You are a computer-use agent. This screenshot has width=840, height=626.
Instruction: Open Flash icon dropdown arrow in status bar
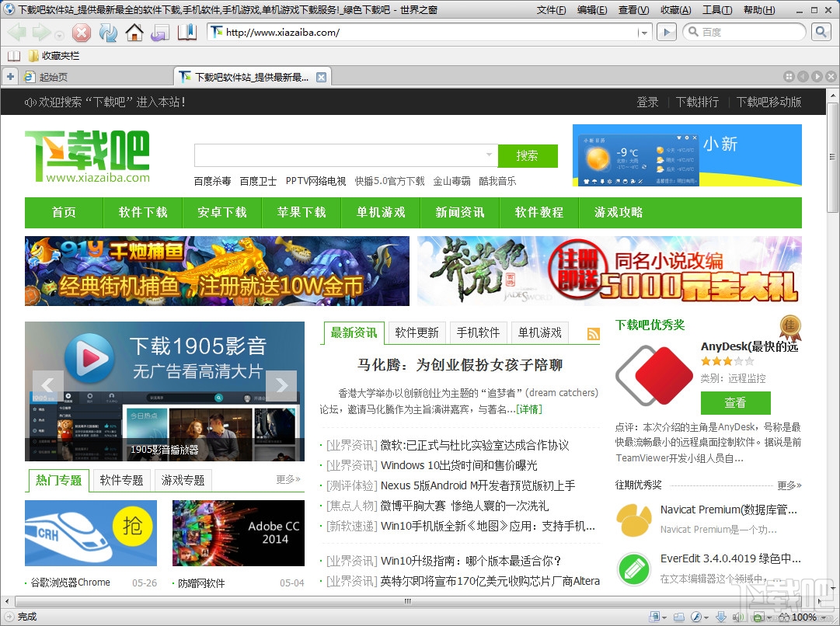pos(706,617)
